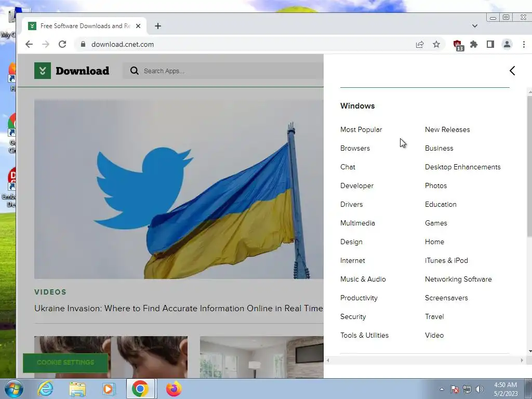Click the volume speaker tray icon
The height and width of the screenshot is (399, 532).
[x=480, y=389]
